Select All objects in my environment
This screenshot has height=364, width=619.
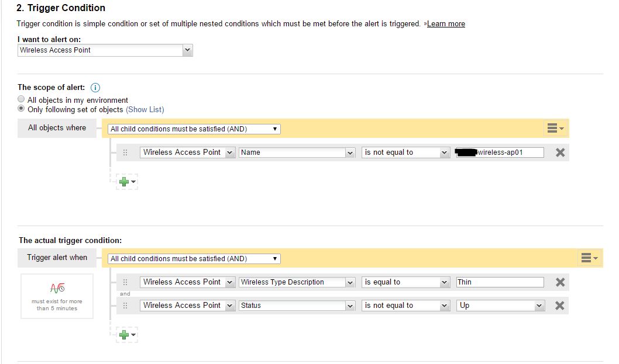[21, 99]
